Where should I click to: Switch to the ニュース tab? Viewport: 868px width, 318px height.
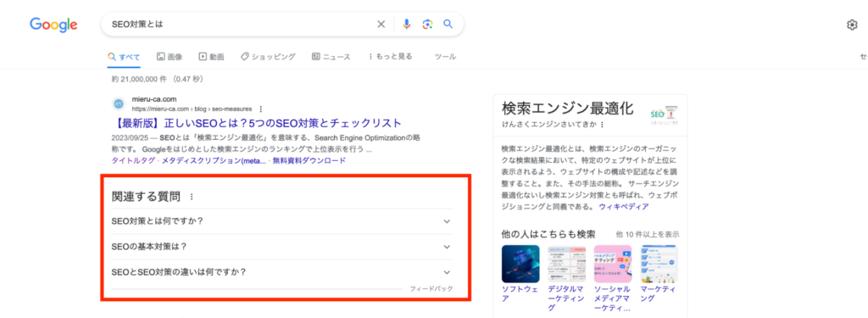(x=331, y=57)
